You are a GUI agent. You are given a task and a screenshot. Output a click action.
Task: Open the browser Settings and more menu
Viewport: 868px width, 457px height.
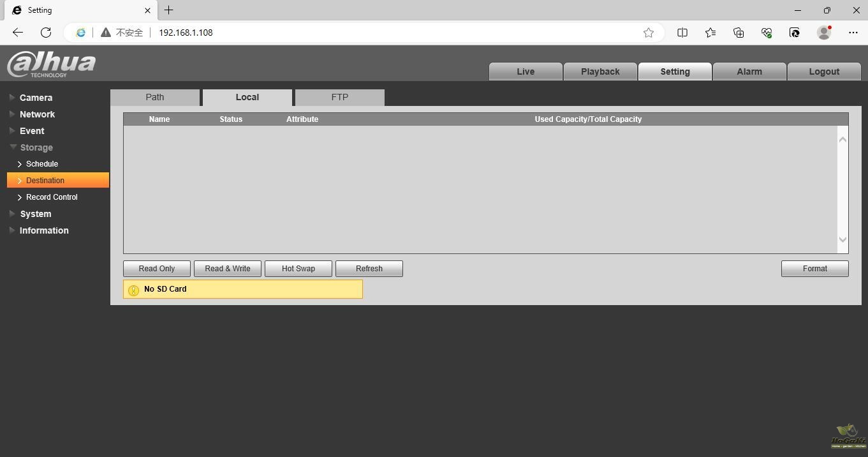tap(853, 33)
